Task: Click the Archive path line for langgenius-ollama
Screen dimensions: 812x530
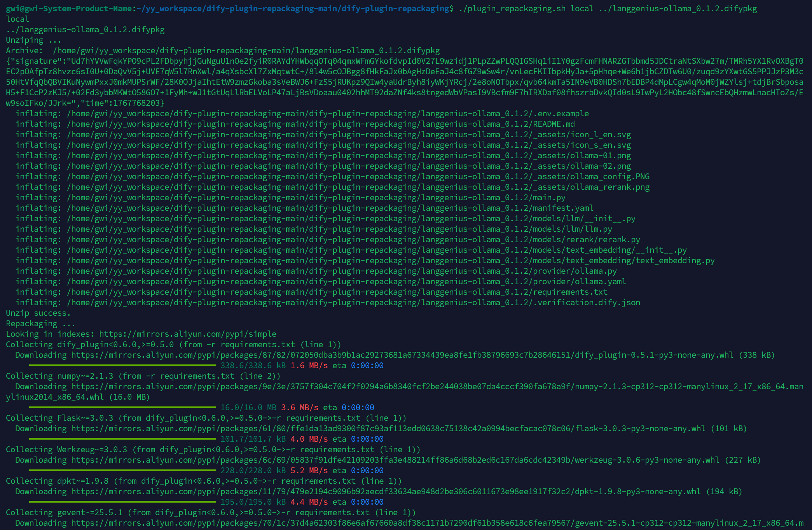Action: pyautogui.click(x=246, y=51)
